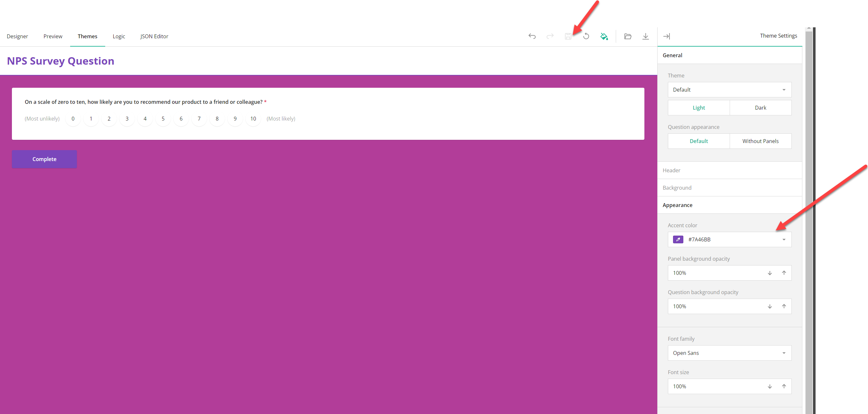Image resolution: width=868 pixels, height=414 pixels.
Task: Click the purple accent color swatch
Action: (678, 239)
